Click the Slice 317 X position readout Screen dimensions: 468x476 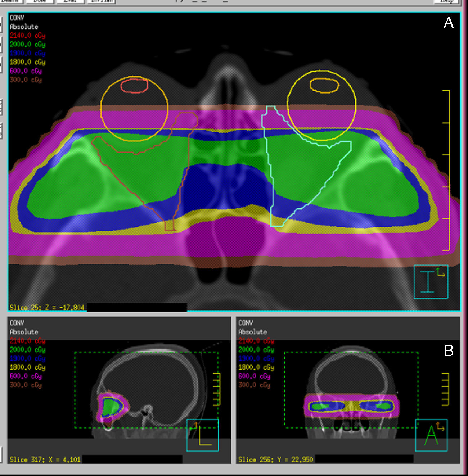[x=45, y=459]
